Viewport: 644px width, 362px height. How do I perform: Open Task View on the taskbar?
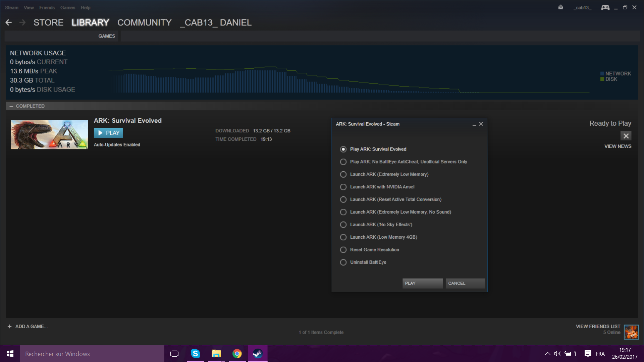174,354
